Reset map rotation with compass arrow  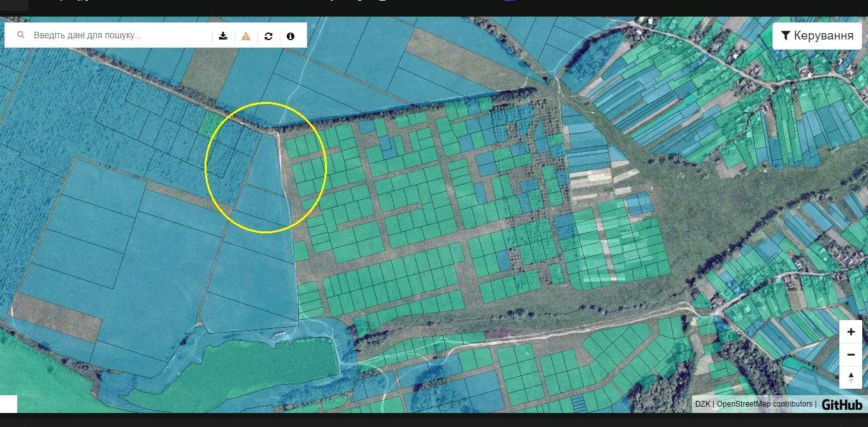[851, 377]
